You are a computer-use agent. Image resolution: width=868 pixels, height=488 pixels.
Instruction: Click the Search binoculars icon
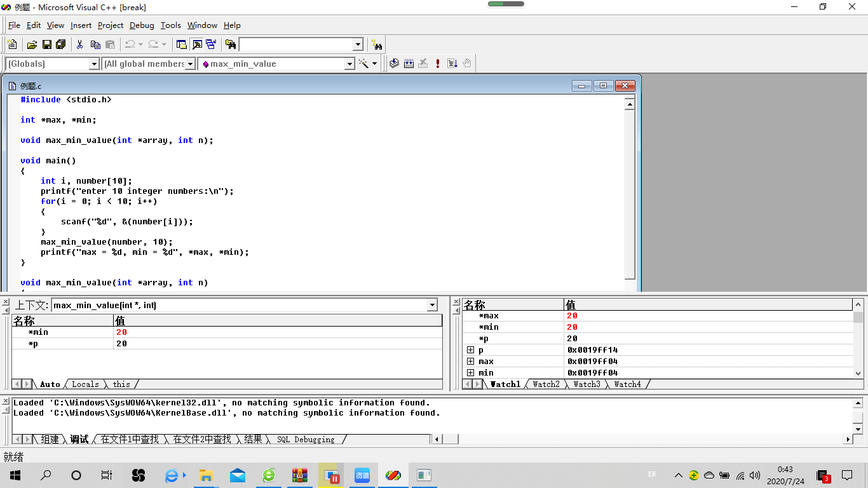tap(377, 44)
